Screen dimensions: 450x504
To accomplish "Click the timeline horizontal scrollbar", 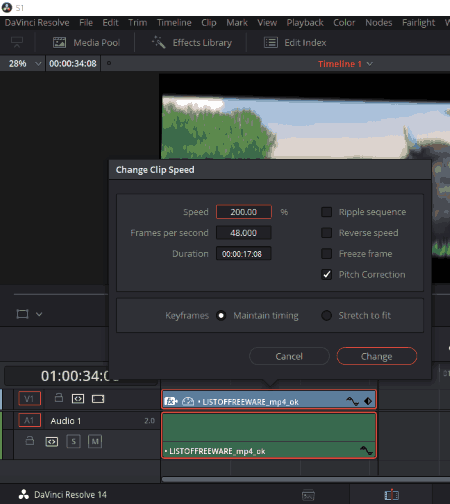I will pos(306,479).
